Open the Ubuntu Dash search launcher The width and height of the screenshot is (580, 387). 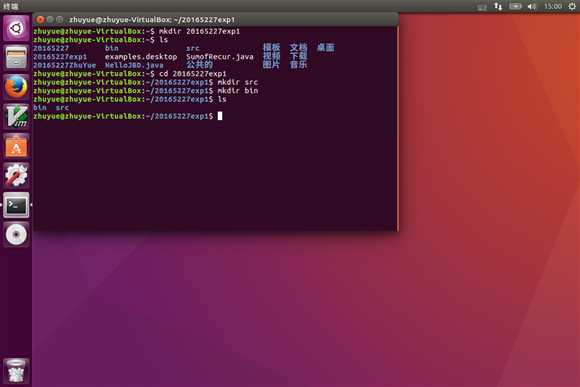coord(16,28)
